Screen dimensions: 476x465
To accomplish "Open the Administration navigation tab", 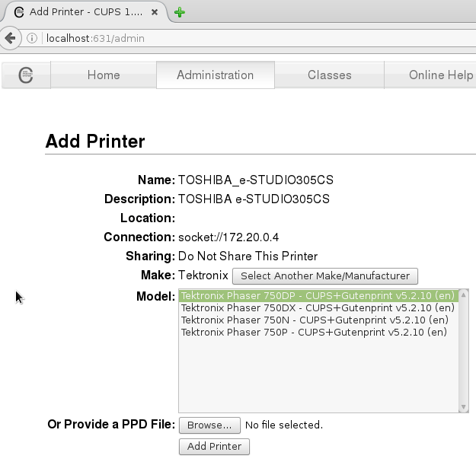I will (216, 75).
